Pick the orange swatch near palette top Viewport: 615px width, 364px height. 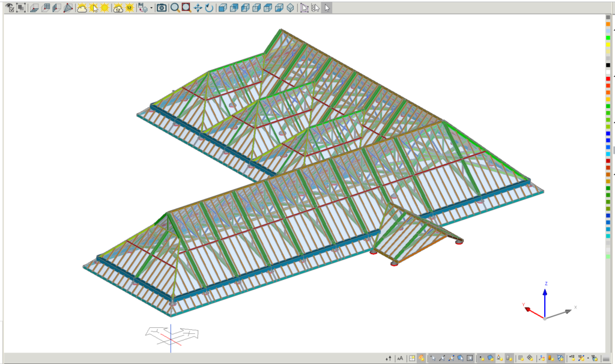(x=608, y=24)
